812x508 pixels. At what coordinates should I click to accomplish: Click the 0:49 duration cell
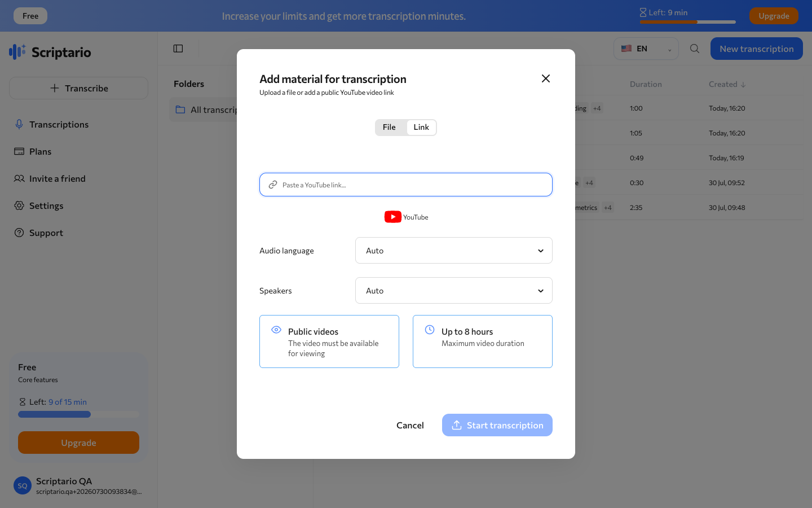point(637,158)
